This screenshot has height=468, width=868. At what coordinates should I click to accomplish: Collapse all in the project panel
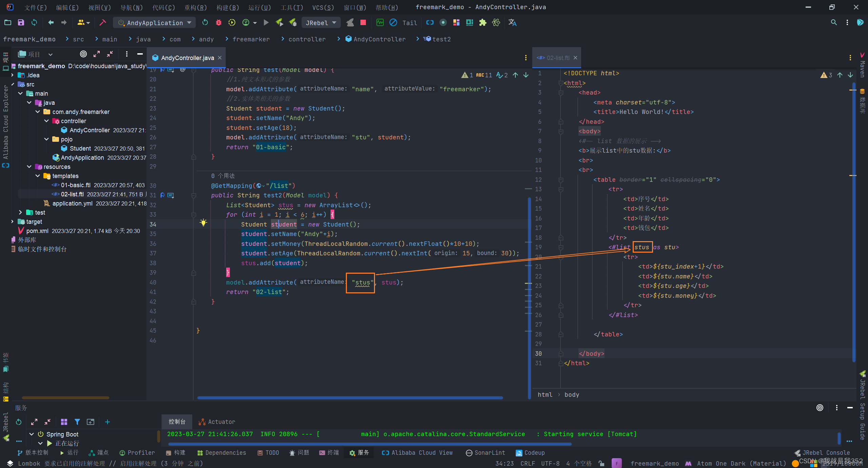[110, 54]
